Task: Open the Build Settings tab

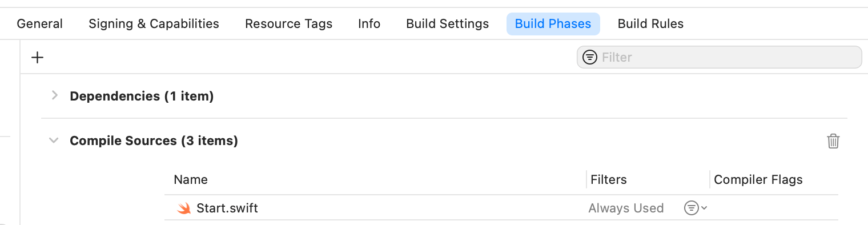Action: tap(448, 23)
